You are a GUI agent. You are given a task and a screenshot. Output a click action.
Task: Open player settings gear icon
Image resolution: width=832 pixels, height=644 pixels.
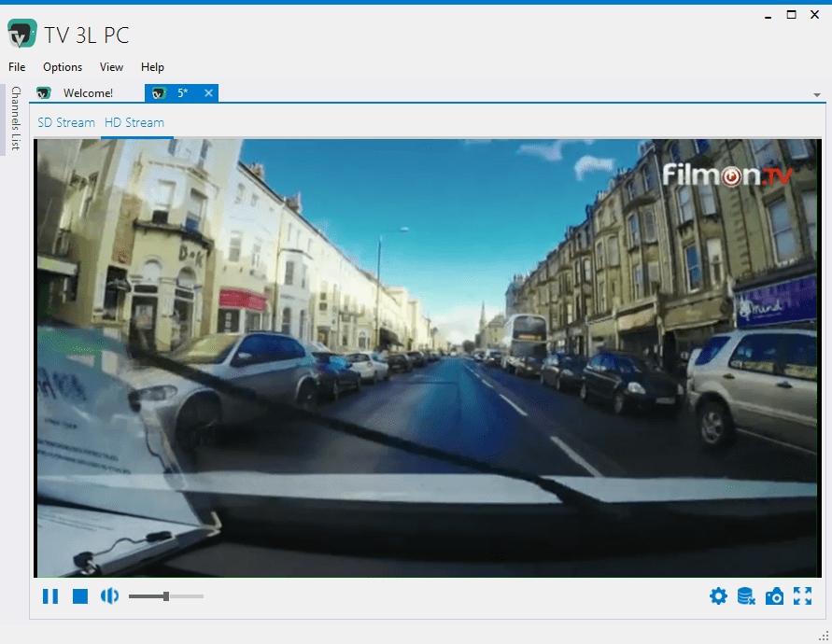(718, 596)
